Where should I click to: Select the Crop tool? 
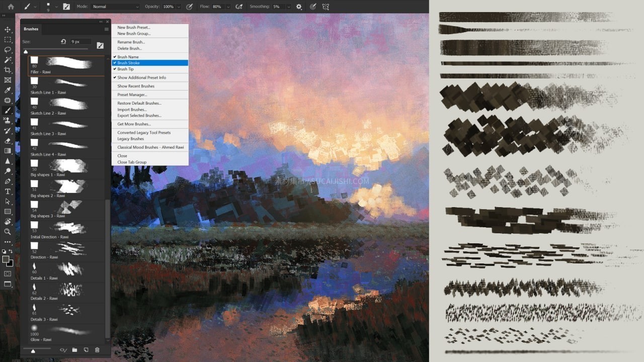(x=8, y=70)
